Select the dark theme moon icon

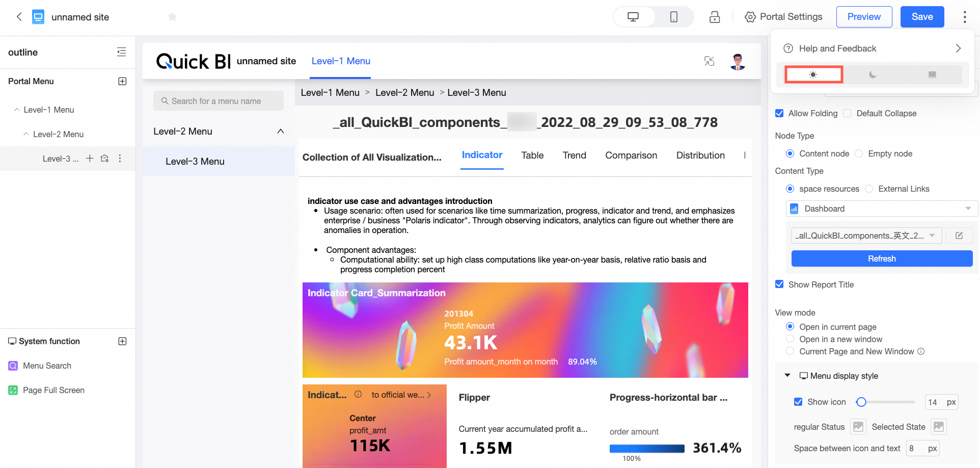pos(873,74)
